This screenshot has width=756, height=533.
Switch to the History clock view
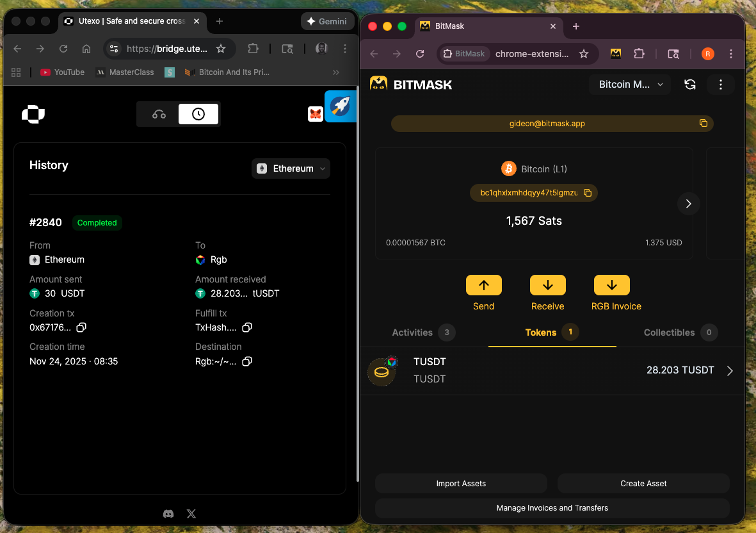198,114
